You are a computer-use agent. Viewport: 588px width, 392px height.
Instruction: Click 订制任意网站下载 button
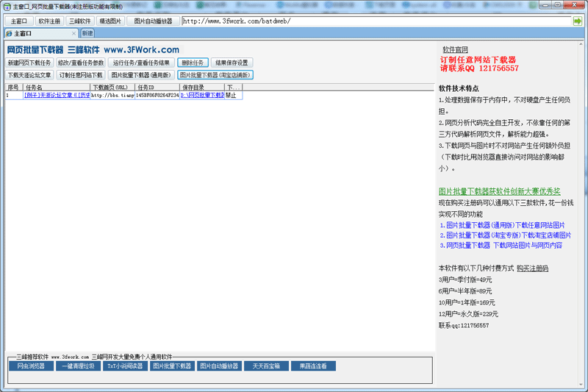[x=81, y=75]
